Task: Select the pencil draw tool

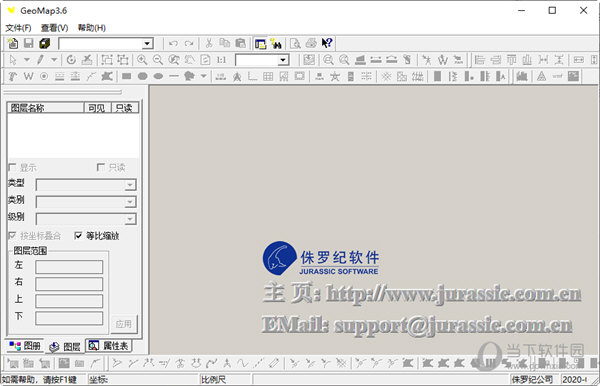Action: [x=40, y=60]
